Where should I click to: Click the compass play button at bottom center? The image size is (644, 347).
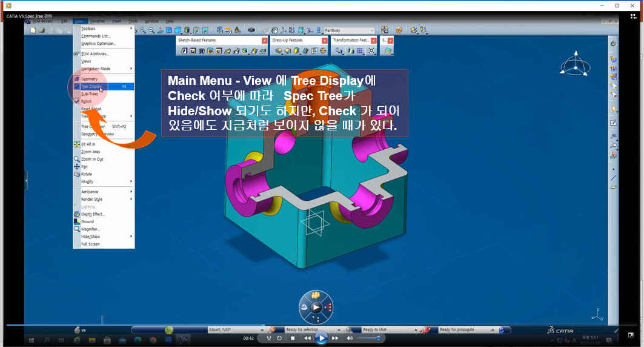[x=316, y=308]
